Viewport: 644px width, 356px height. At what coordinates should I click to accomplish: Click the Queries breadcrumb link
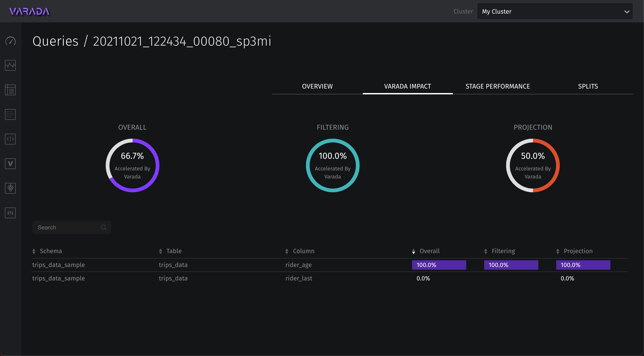click(x=56, y=41)
